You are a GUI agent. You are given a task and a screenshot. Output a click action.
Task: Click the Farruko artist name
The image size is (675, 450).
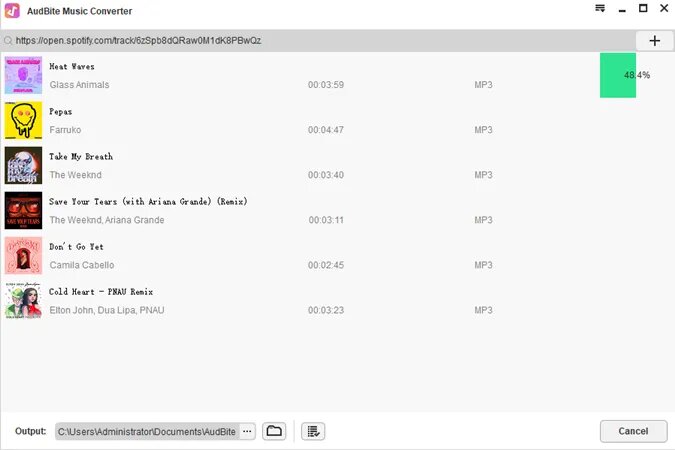(65, 130)
